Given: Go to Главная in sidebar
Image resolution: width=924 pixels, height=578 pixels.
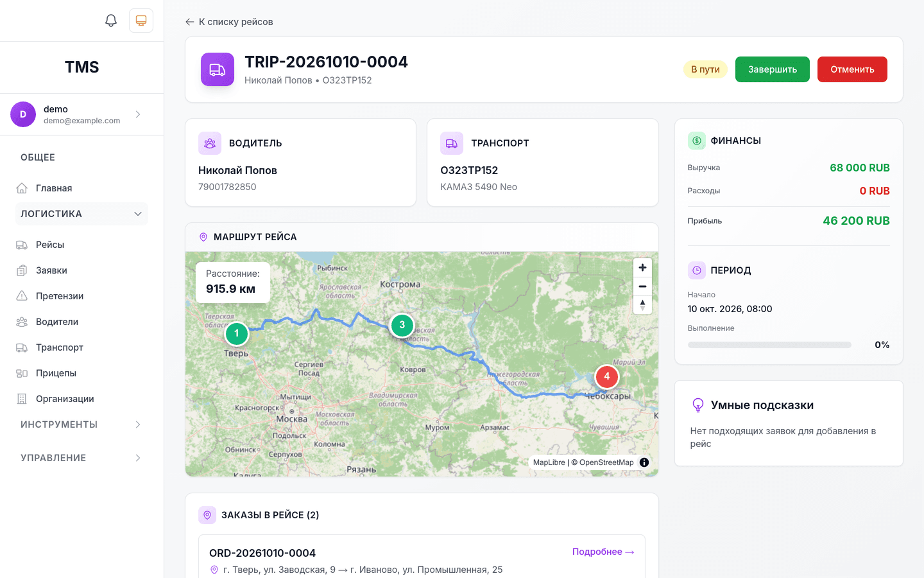Looking at the screenshot, I should click(81, 188).
